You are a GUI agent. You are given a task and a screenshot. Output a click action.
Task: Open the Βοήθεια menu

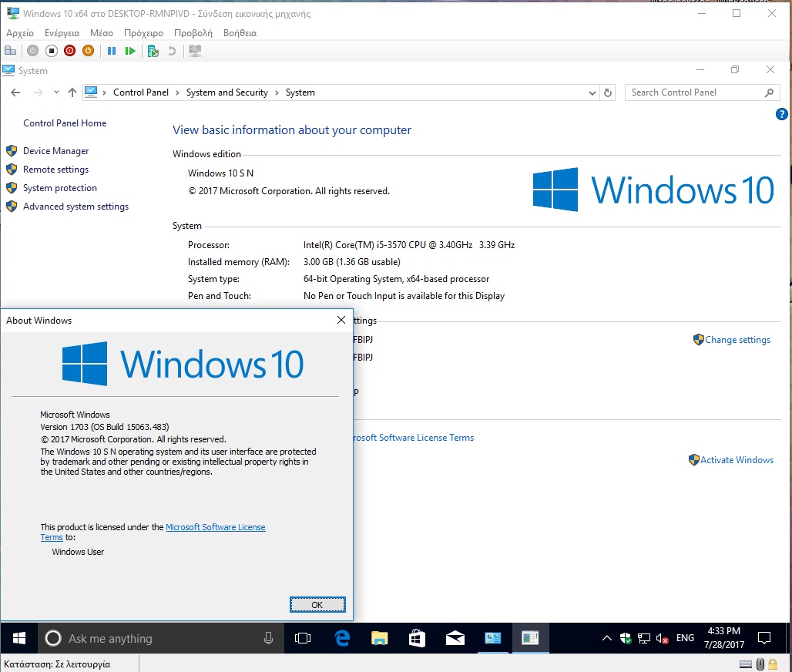[240, 33]
